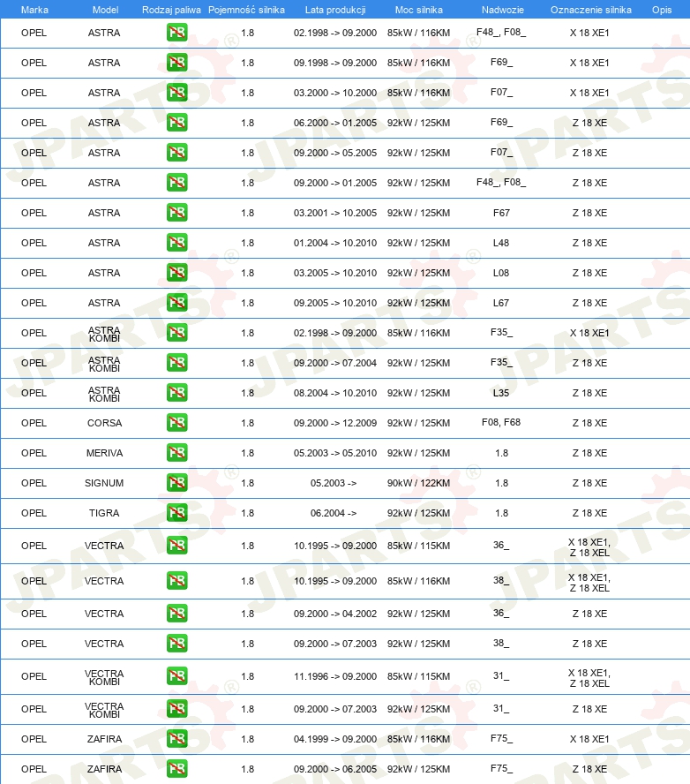Click the 05.2003 -> 05.2010 production years cell
The image size is (690, 784).
coord(335,453)
